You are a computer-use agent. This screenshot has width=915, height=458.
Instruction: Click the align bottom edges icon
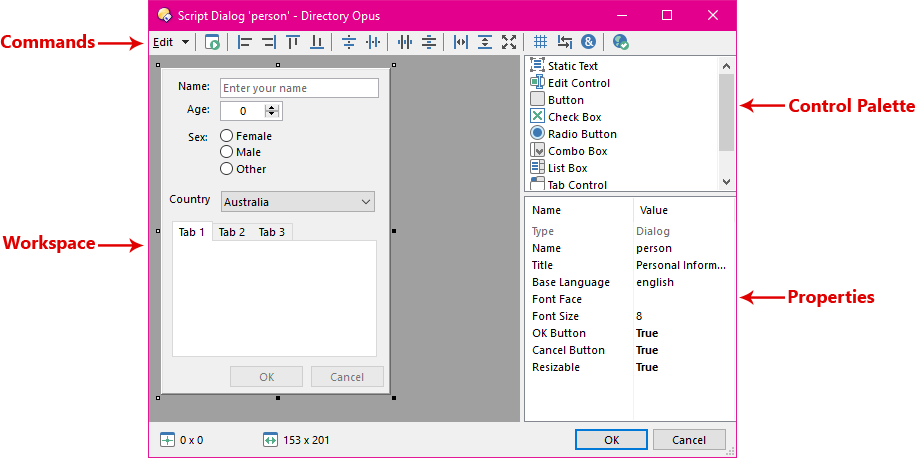(317, 42)
